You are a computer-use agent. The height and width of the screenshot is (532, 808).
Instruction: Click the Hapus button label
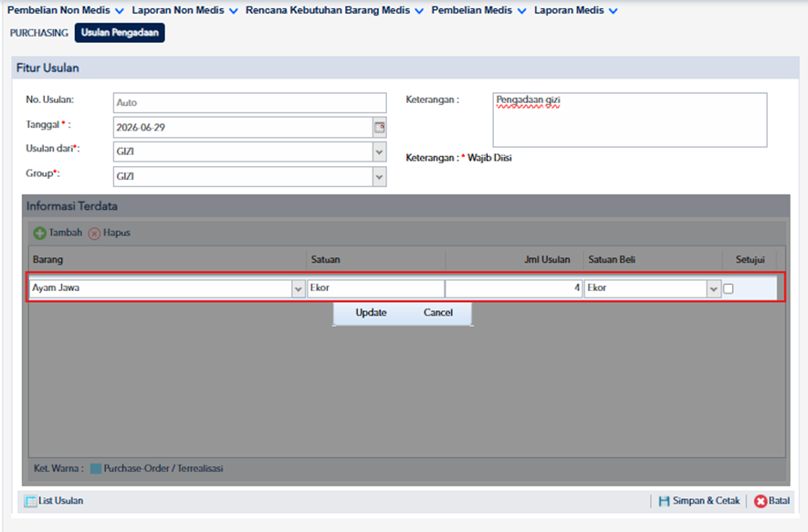(x=117, y=233)
